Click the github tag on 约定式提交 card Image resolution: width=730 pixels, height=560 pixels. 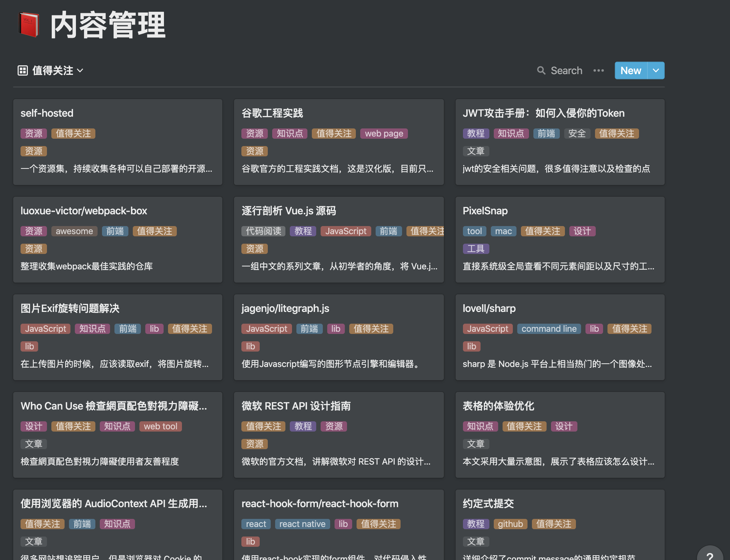click(510, 524)
